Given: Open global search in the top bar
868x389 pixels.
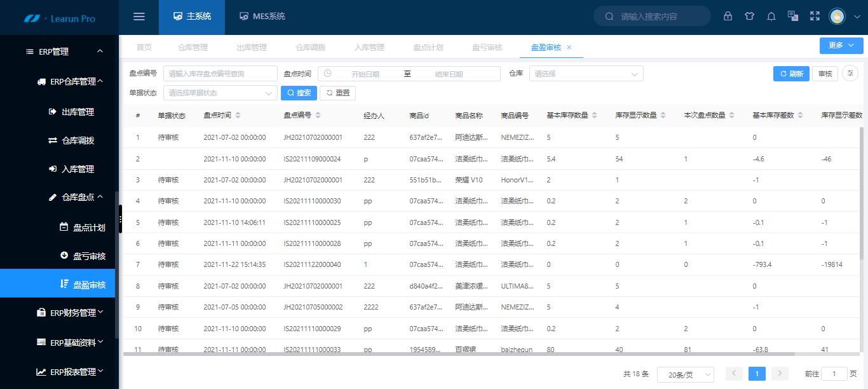Looking at the screenshot, I should click(x=652, y=17).
